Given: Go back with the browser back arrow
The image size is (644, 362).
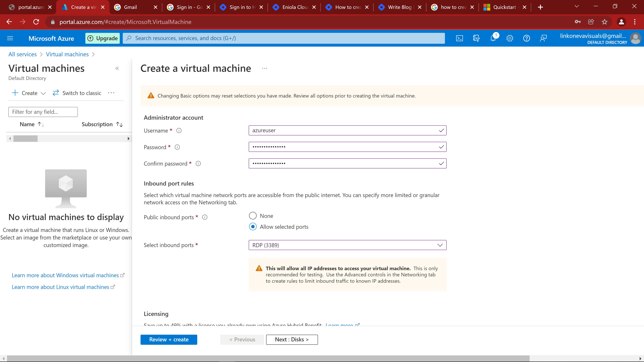Looking at the screenshot, I should pos(9,22).
